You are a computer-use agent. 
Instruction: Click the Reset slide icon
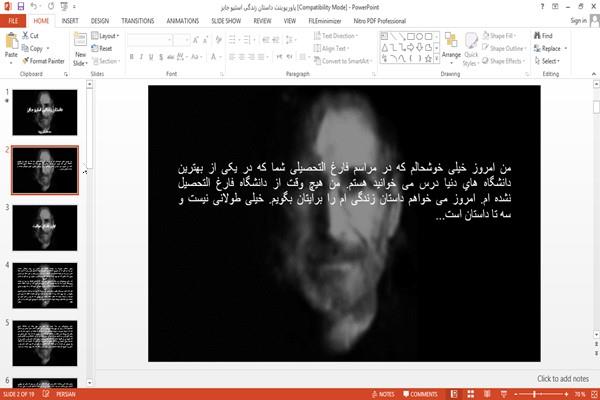(95, 48)
